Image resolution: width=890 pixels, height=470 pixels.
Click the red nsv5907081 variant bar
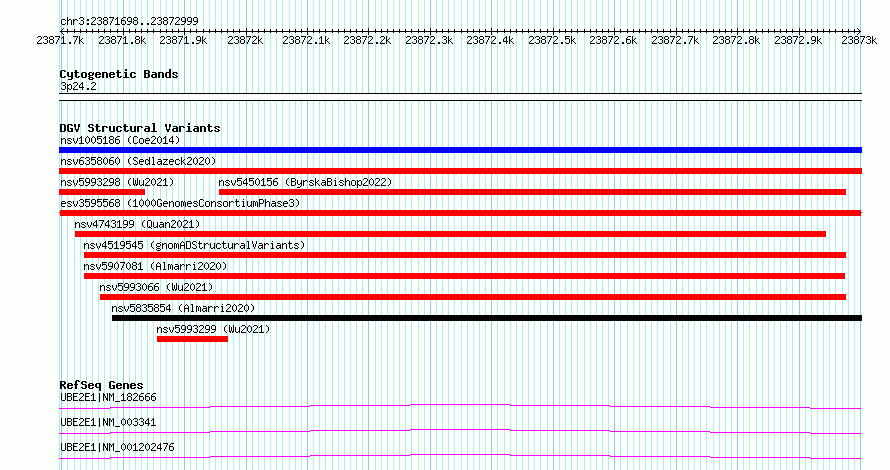464,276
